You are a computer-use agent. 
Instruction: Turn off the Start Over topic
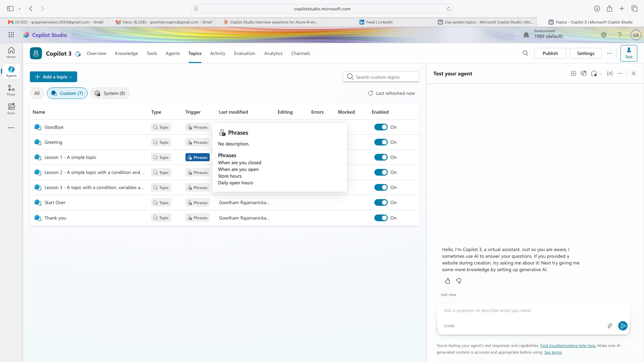[381, 202]
